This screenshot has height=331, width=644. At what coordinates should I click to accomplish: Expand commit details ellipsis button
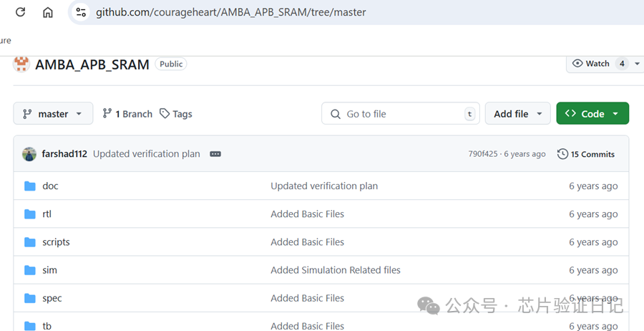(215, 154)
